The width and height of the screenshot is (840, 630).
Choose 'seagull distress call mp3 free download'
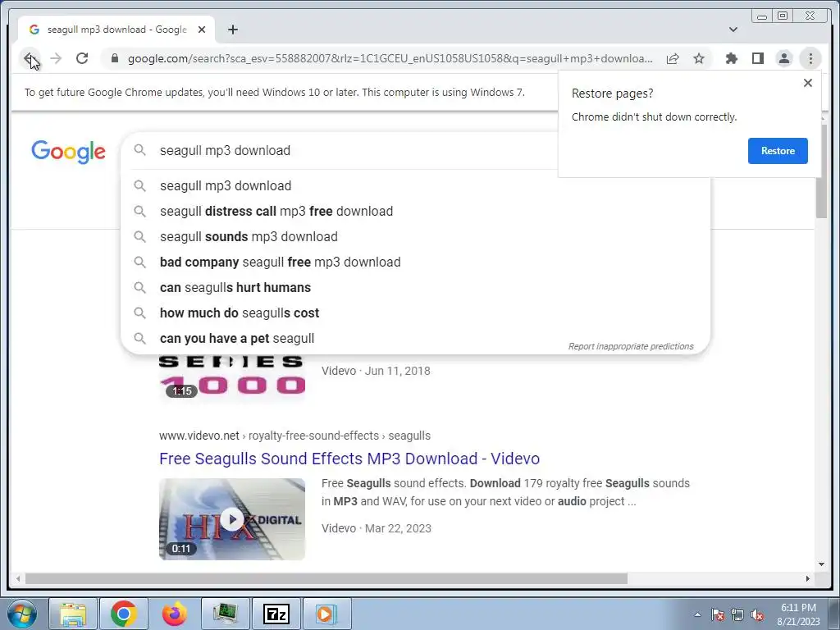[416, 211]
